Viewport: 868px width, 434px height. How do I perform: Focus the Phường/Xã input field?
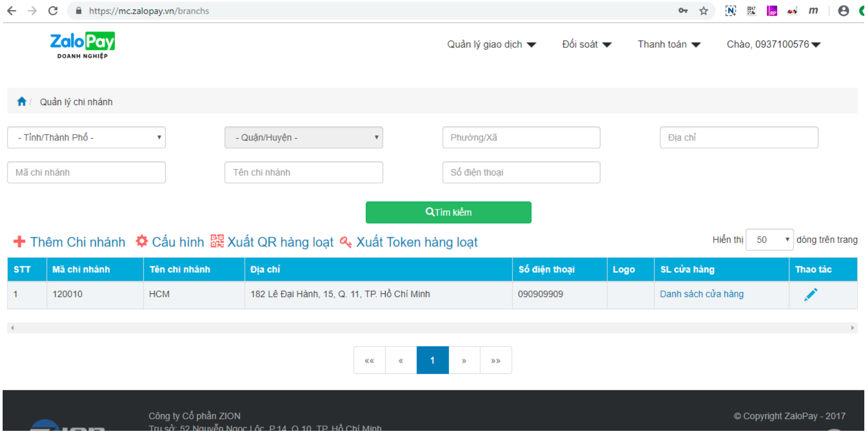(x=521, y=137)
